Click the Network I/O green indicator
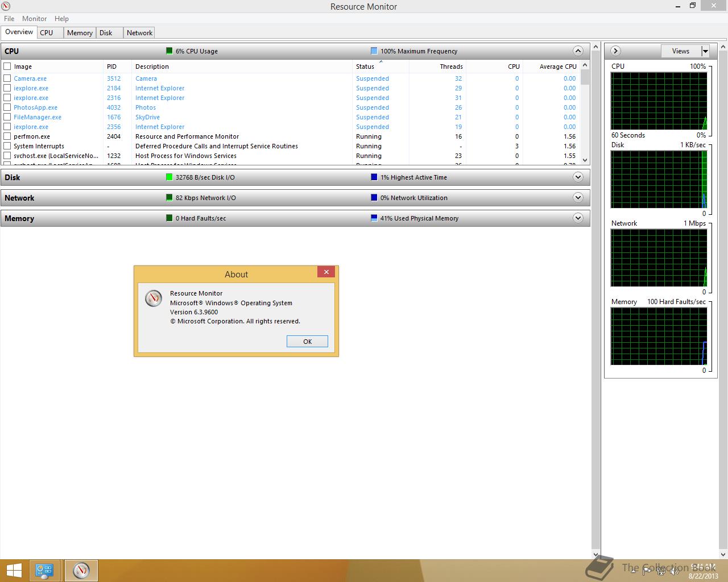 169,198
